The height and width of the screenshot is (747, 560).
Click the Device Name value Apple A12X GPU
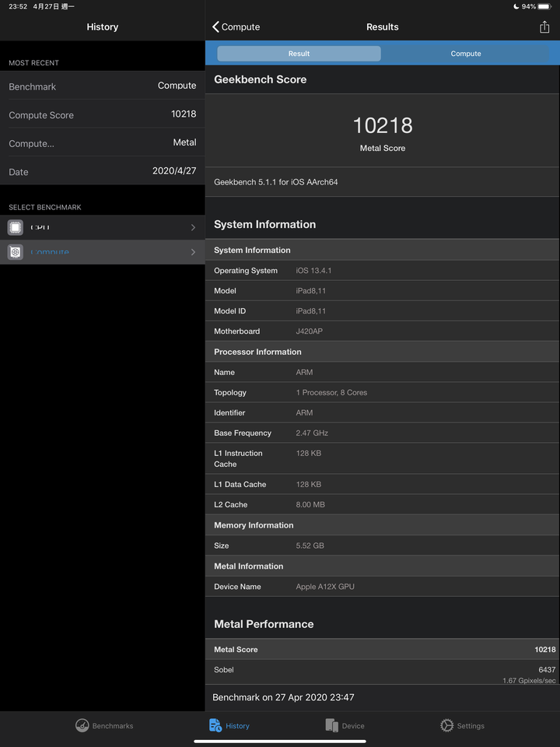(325, 587)
